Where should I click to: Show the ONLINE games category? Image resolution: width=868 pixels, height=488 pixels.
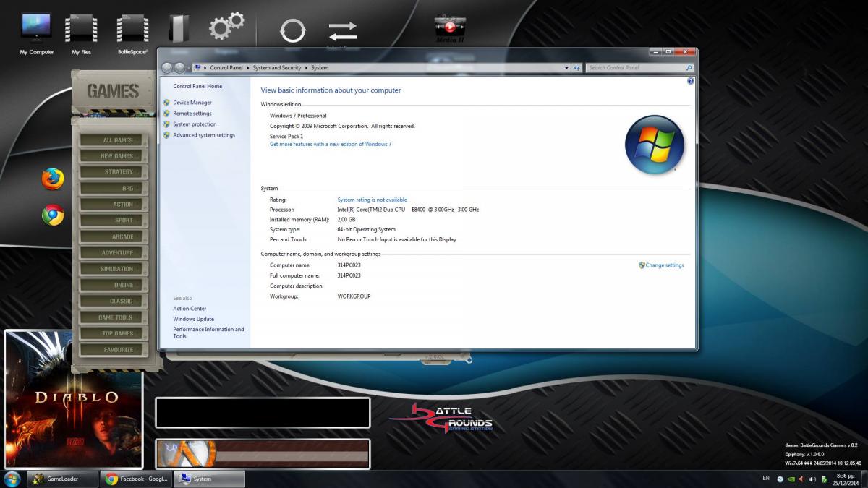[114, 286]
